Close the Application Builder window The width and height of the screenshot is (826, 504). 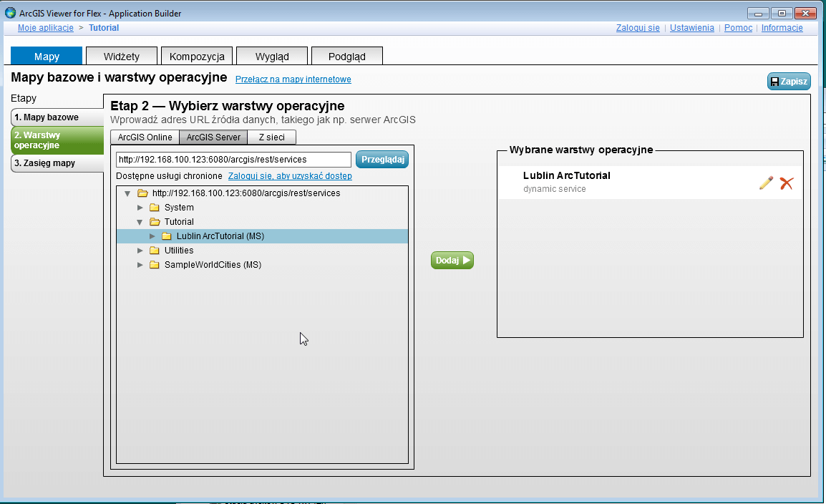point(805,13)
